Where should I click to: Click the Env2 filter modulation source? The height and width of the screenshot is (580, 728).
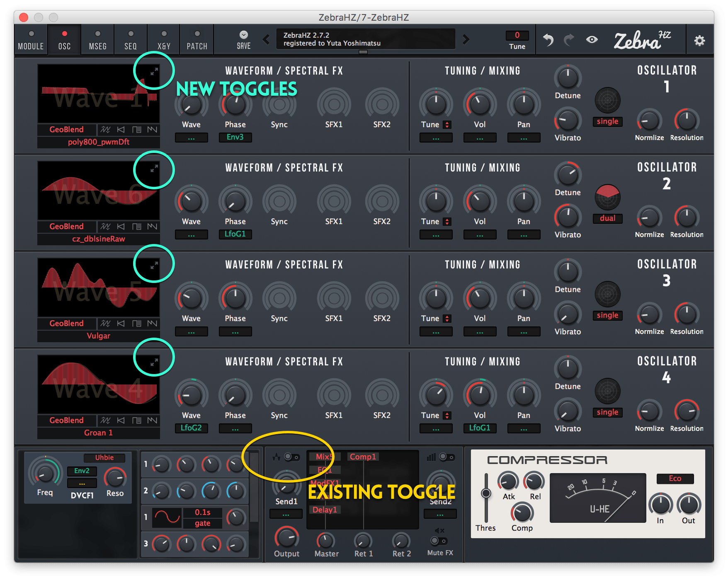click(x=82, y=471)
